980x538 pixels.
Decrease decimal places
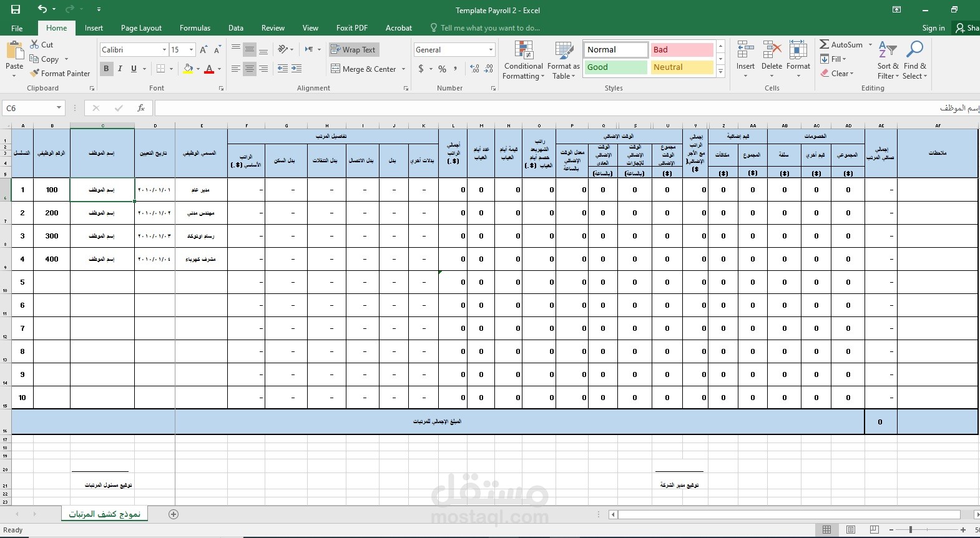pos(489,69)
